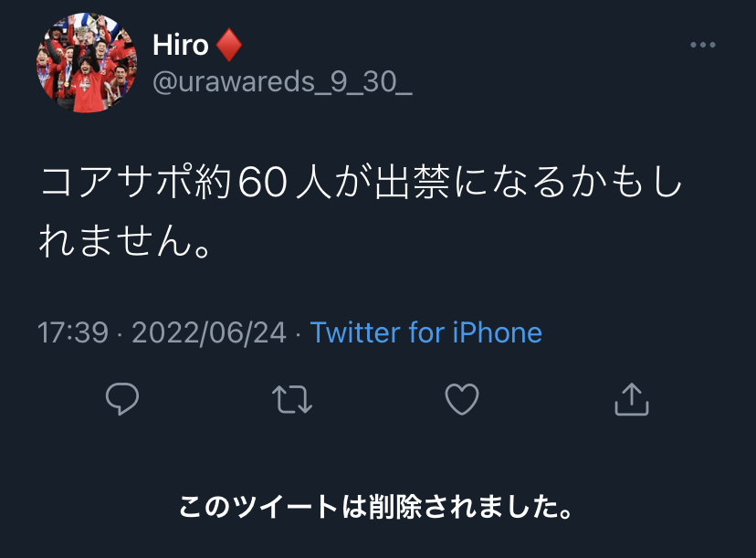Visit the @urawareds_9_30_ handle

click(x=282, y=82)
